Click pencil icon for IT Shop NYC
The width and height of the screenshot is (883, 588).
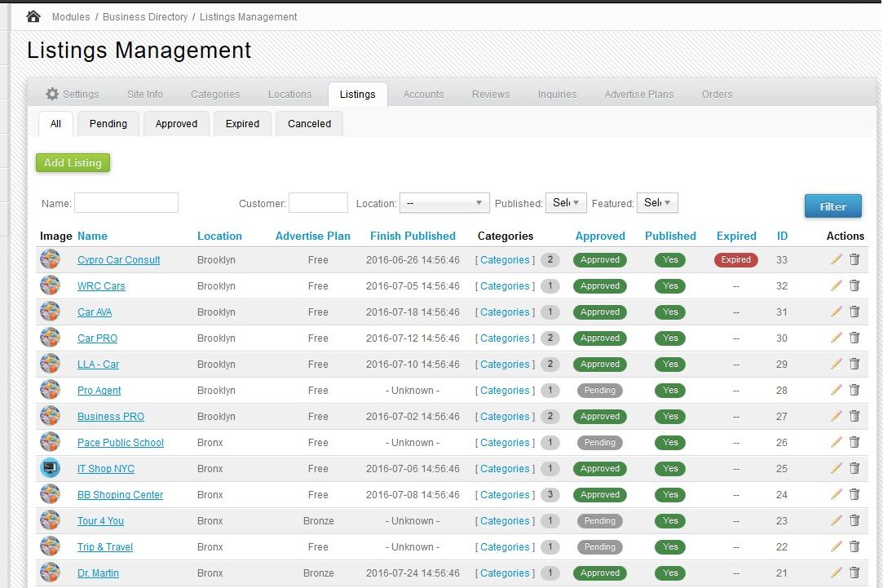point(837,468)
